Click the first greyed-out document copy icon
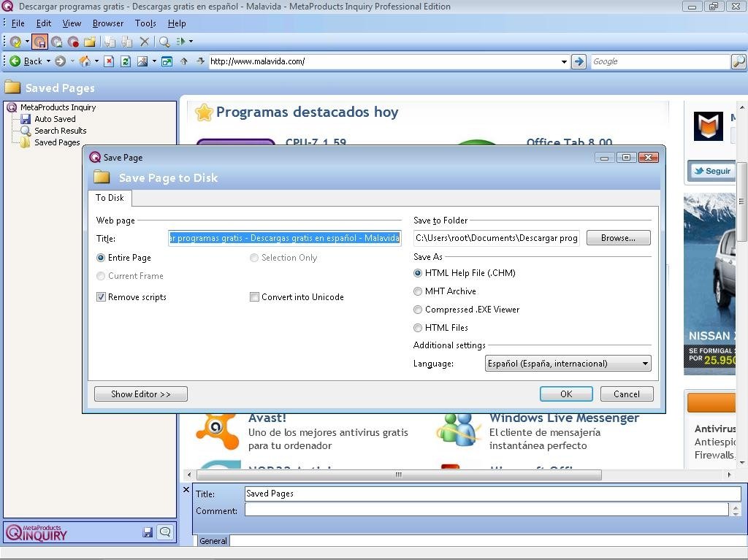This screenshot has height=560, width=748. [x=110, y=42]
